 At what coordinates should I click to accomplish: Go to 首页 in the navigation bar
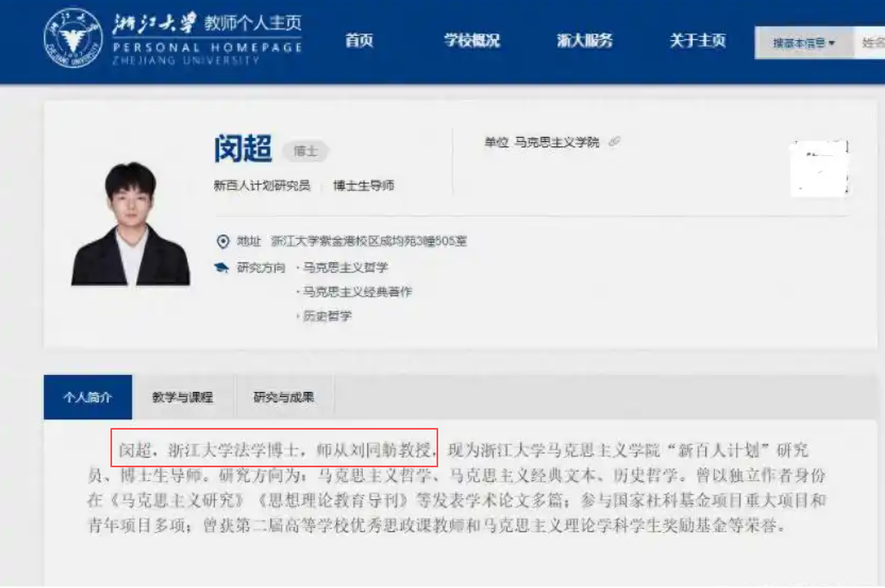tap(359, 40)
